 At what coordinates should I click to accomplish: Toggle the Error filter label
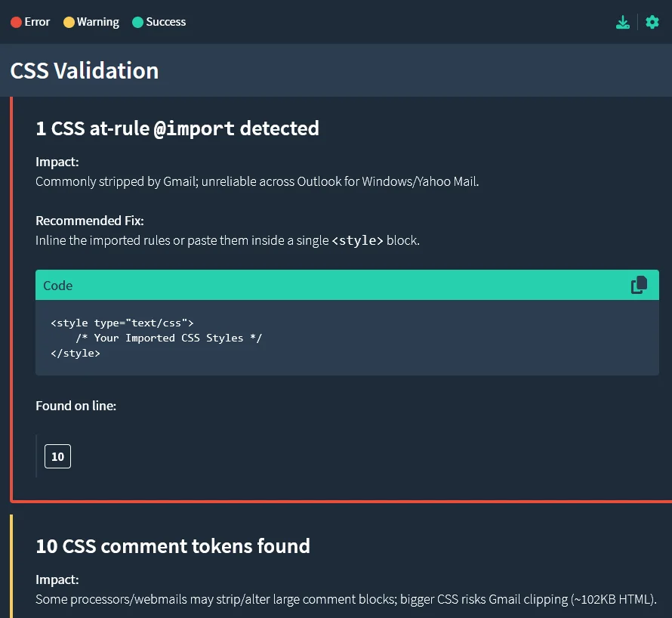[37, 22]
